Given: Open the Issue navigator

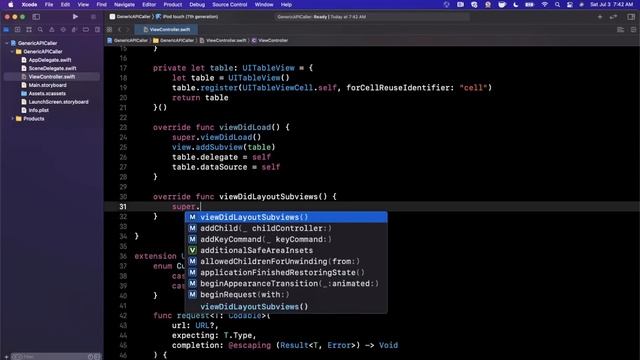Looking at the screenshot, I should point(51,30).
